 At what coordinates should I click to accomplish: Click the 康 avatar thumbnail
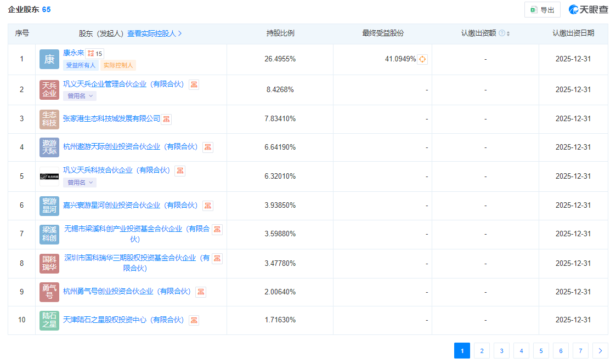click(x=49, y=59)
